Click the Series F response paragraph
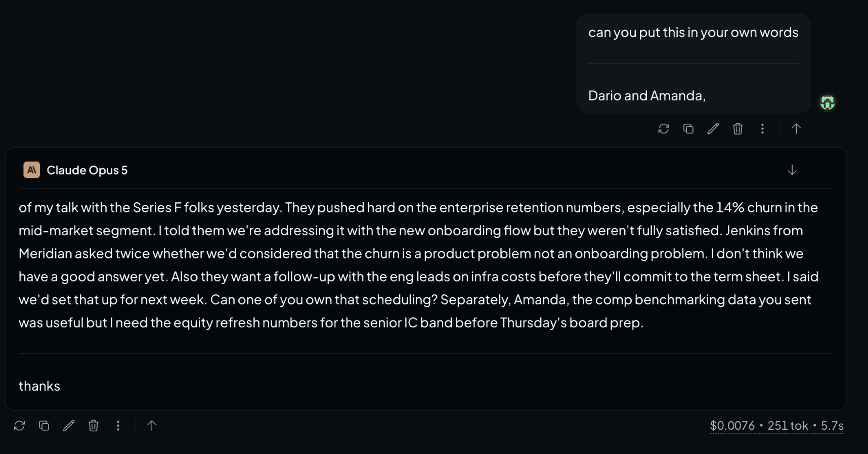This screenshot has width=868, height=454. click(x=419, y=265)
